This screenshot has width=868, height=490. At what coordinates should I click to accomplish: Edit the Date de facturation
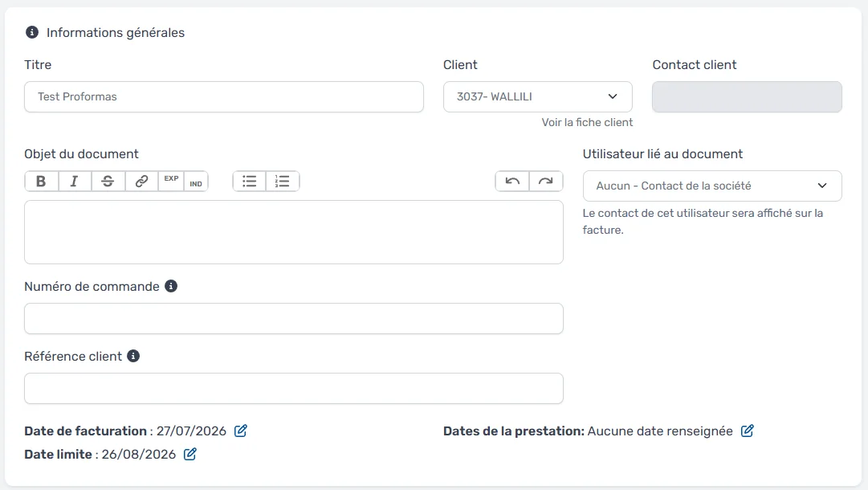[241, 431]
